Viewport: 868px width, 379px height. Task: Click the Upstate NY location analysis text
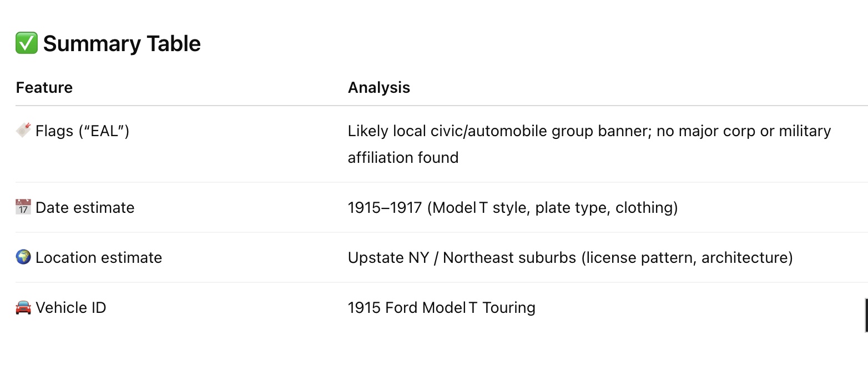571,257
